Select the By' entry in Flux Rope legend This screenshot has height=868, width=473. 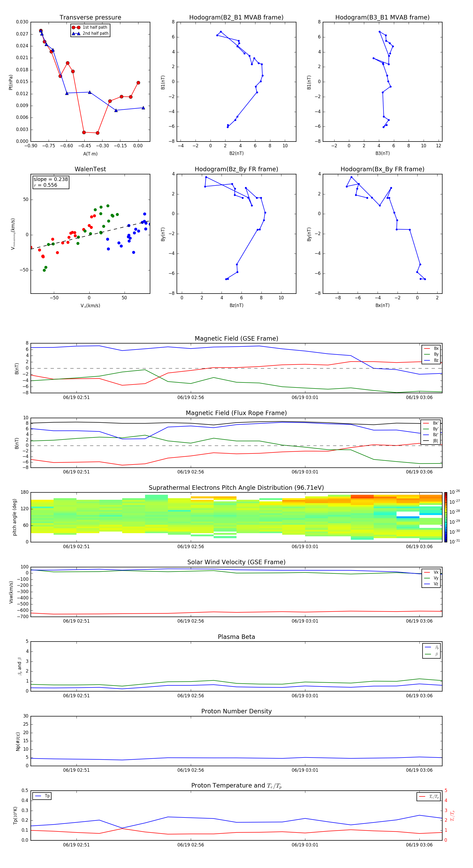[x=431, y=429]
